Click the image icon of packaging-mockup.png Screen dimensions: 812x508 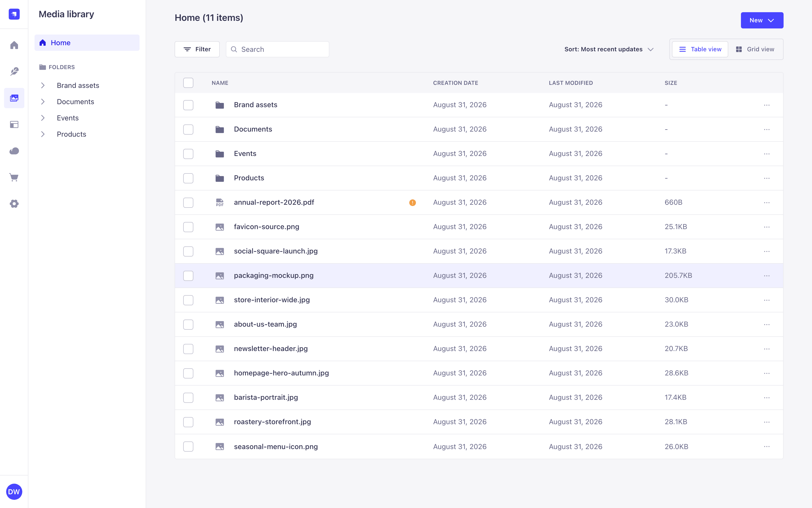pos(220,276)
